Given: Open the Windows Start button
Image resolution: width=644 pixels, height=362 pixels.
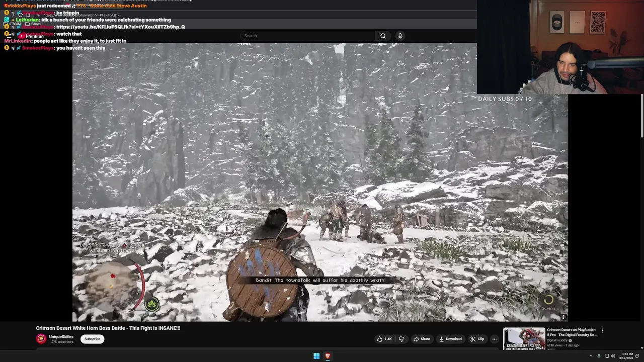Looking at the screenshot, I should (316, 356).
